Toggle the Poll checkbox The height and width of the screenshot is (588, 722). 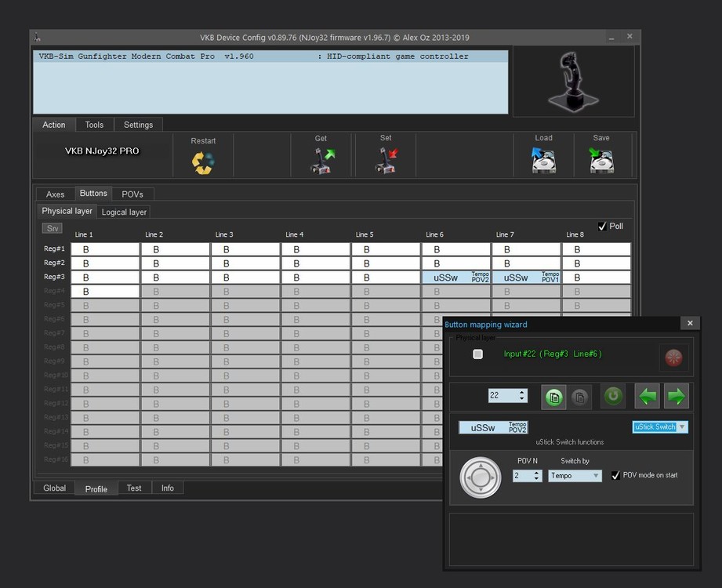point(602,226)
